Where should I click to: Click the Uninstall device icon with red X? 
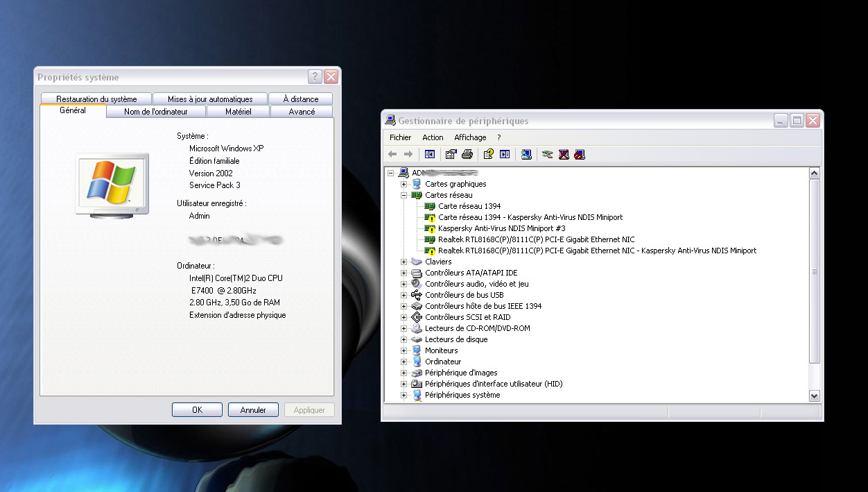click(564, 154)
